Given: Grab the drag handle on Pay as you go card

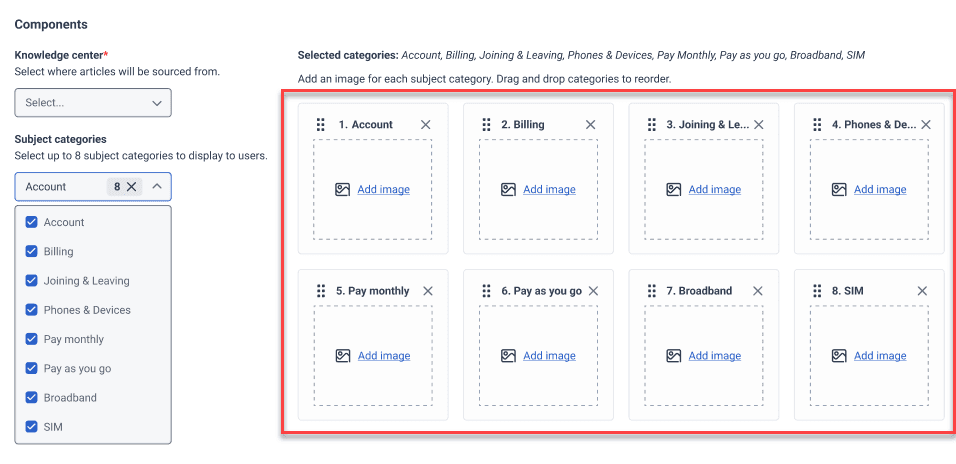Looking at the screenshot, I should pos(486,291).
